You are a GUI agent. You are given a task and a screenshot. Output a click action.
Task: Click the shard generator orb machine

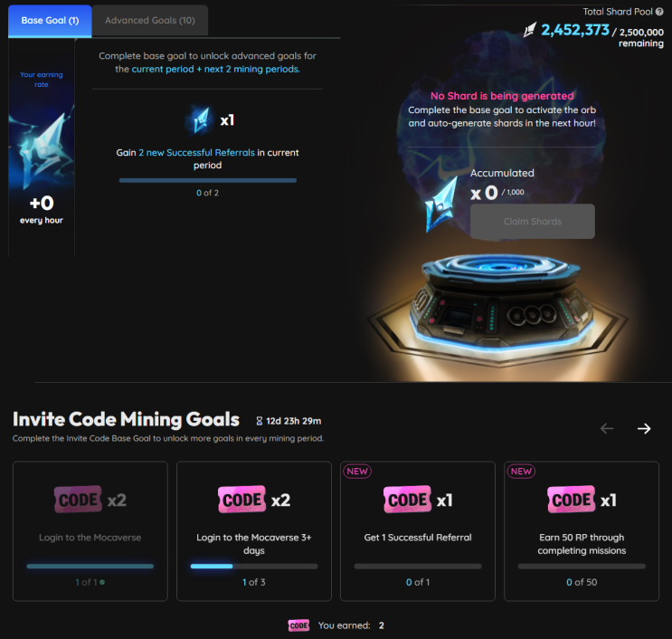500,302
